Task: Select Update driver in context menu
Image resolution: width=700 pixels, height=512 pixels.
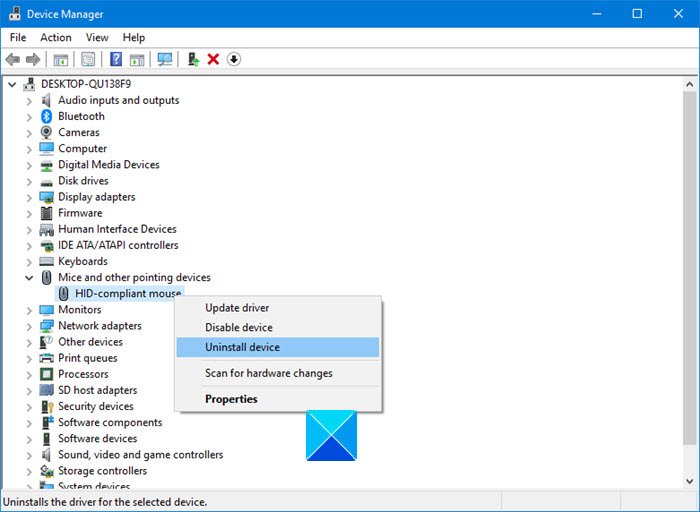Action: (x=237, y=308)
